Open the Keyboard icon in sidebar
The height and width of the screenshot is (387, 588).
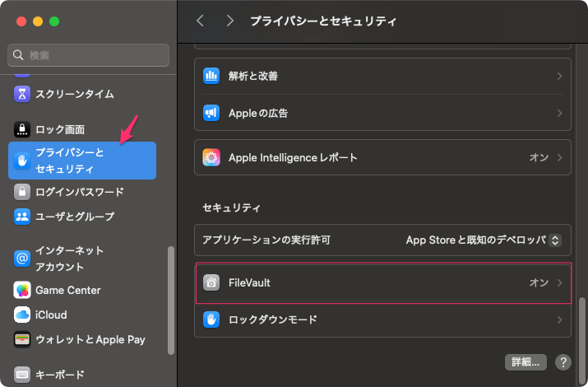coord(22,375)
